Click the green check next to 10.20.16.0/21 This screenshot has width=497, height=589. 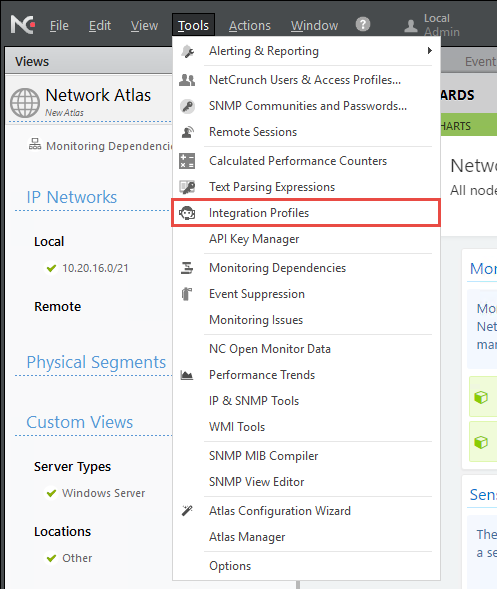click(51, 268)
